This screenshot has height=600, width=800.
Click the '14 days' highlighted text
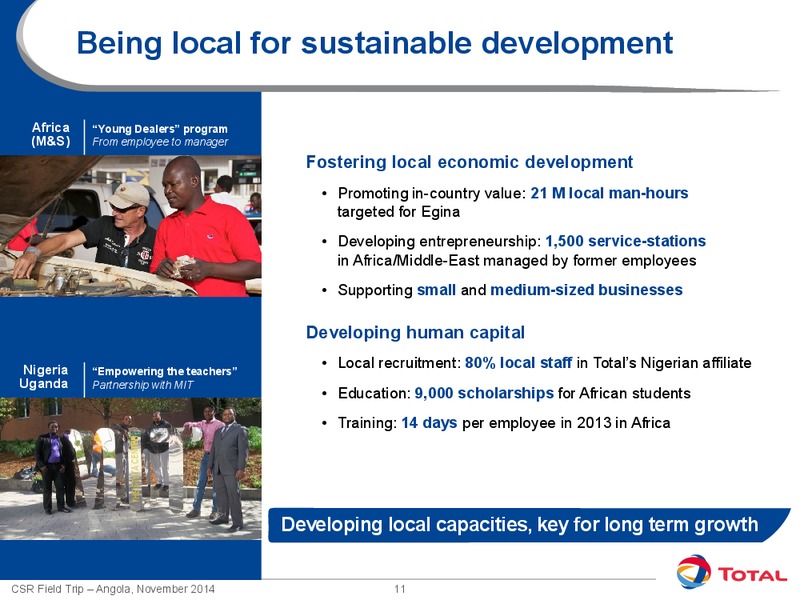(x=429, y=423)
